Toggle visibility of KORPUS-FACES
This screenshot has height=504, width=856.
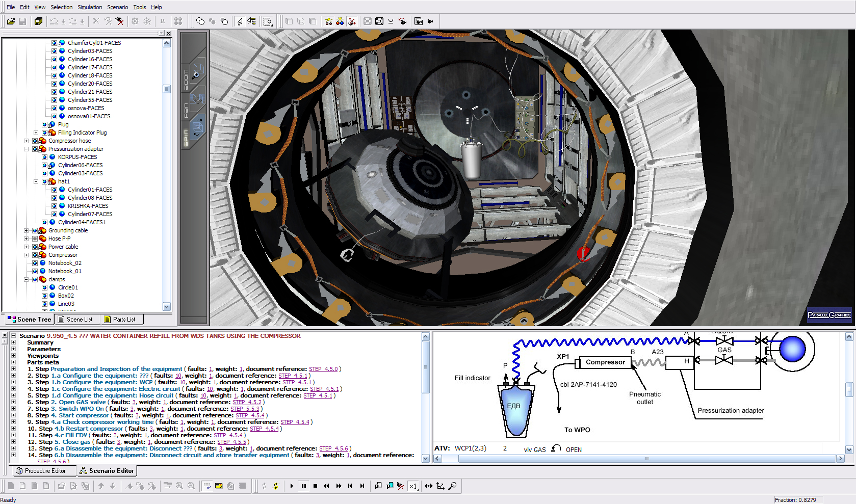point(44,157)
